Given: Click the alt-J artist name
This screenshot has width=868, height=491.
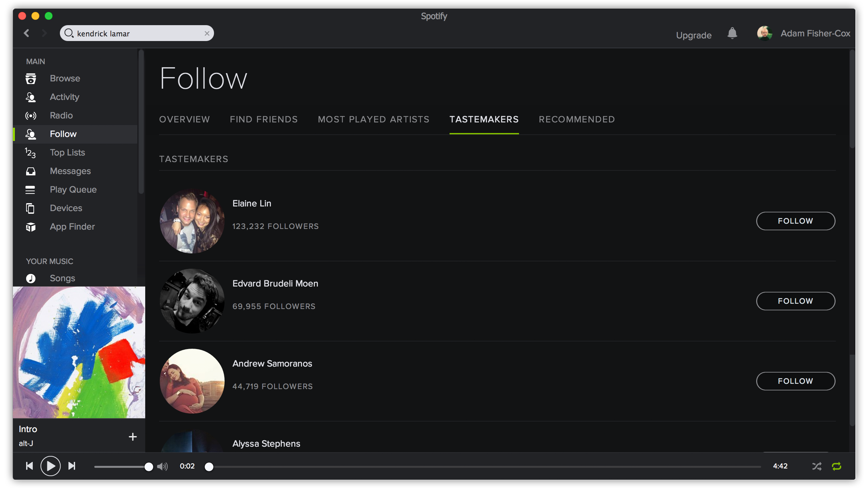Looking at the screenshot, I should click(26, 443).
